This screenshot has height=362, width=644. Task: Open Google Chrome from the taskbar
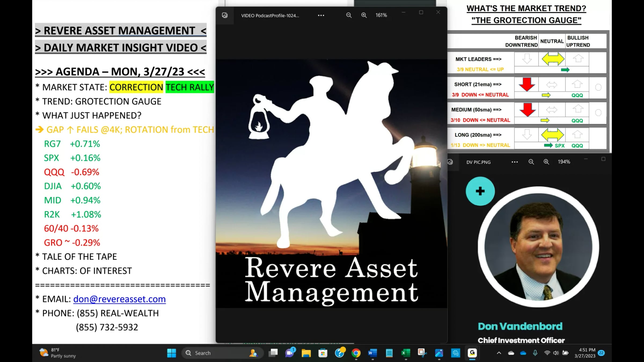356,353
